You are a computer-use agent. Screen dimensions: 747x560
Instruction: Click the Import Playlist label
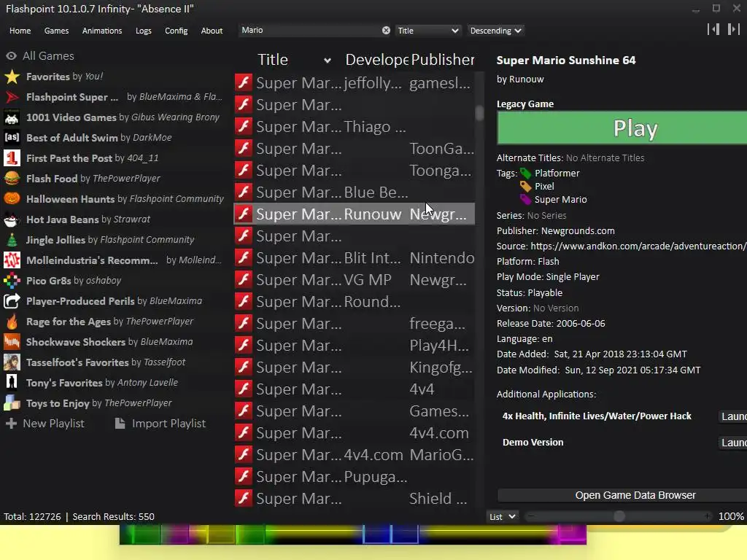169,424
